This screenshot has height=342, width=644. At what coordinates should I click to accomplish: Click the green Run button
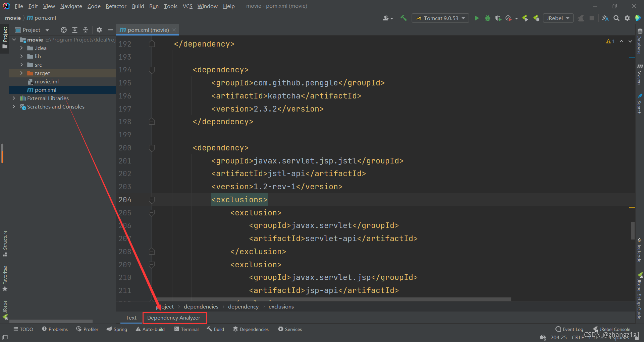[477, 18]
